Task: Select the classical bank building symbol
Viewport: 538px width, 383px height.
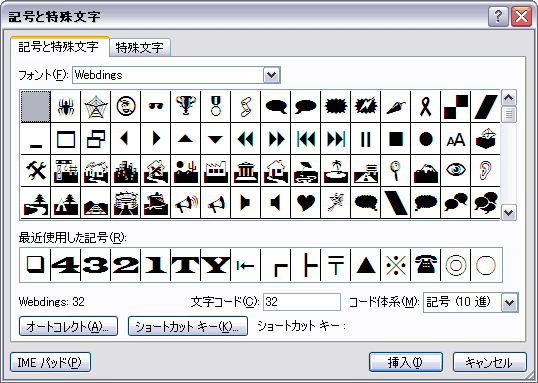Action: pos(246,171)
